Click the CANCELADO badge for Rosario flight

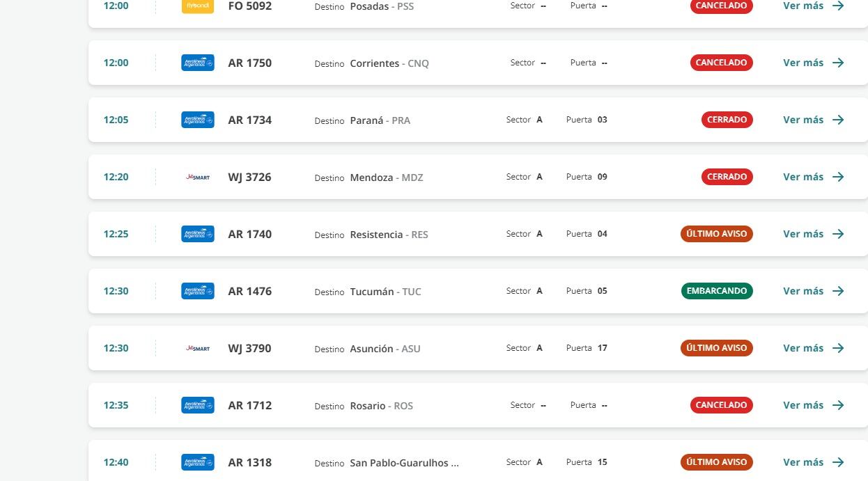point(721,405)
